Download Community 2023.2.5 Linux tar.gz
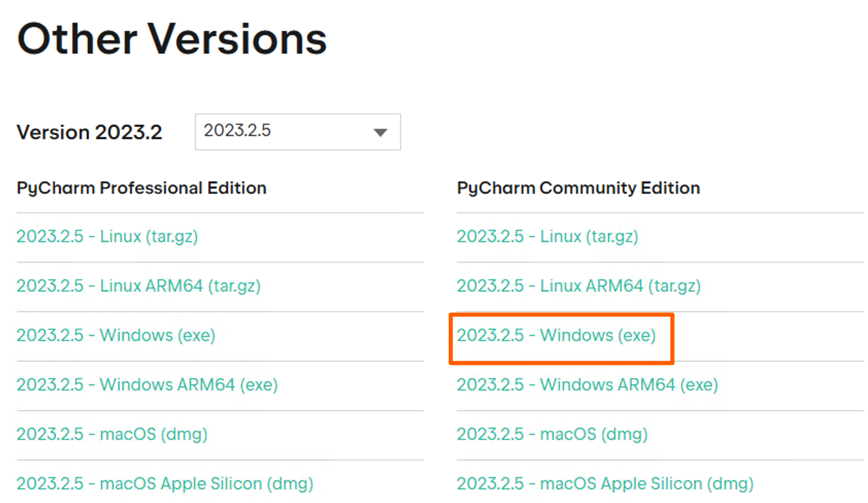 [x=547, y=237]
